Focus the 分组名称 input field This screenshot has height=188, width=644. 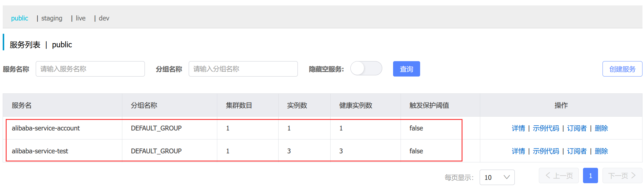(x=243, y=69)
